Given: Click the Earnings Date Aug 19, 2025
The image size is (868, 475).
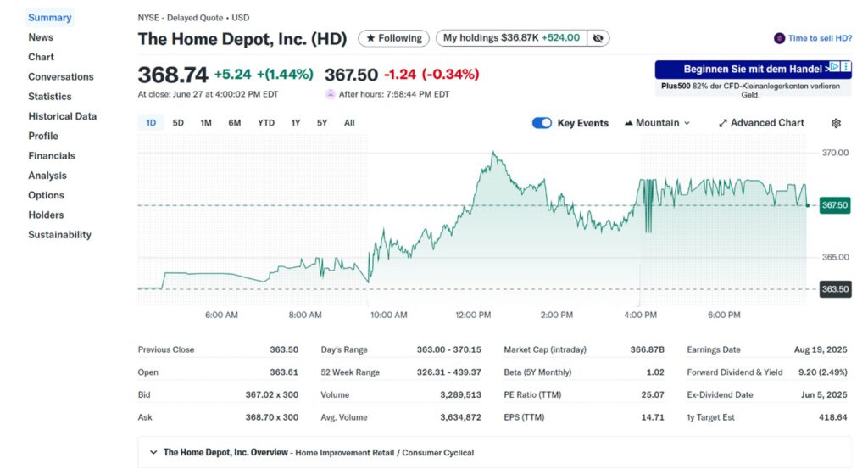Looking at the screenshot, I should point(821,349).
